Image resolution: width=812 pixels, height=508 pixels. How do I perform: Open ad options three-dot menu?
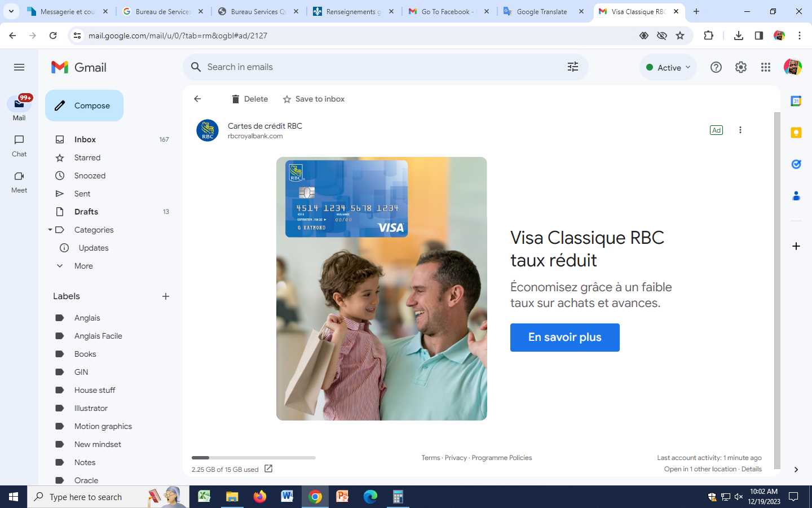pyautogui.click(x=740, y=130)
